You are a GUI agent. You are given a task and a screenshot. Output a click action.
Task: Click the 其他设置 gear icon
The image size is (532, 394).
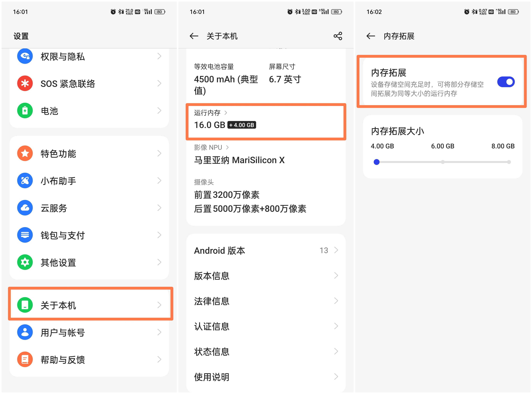point(25,262)
